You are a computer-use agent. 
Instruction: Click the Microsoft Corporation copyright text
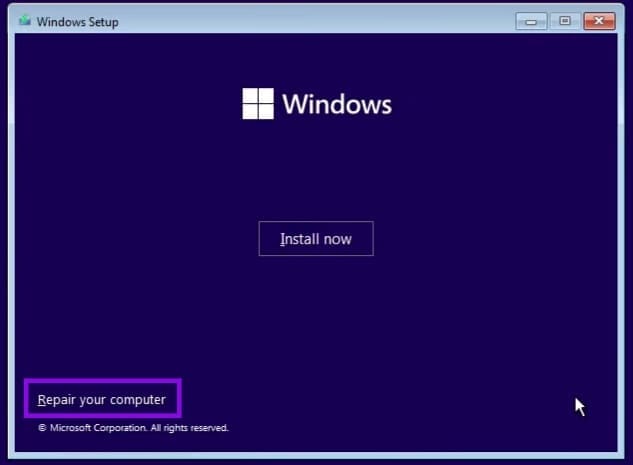click(x=133, y=428)
